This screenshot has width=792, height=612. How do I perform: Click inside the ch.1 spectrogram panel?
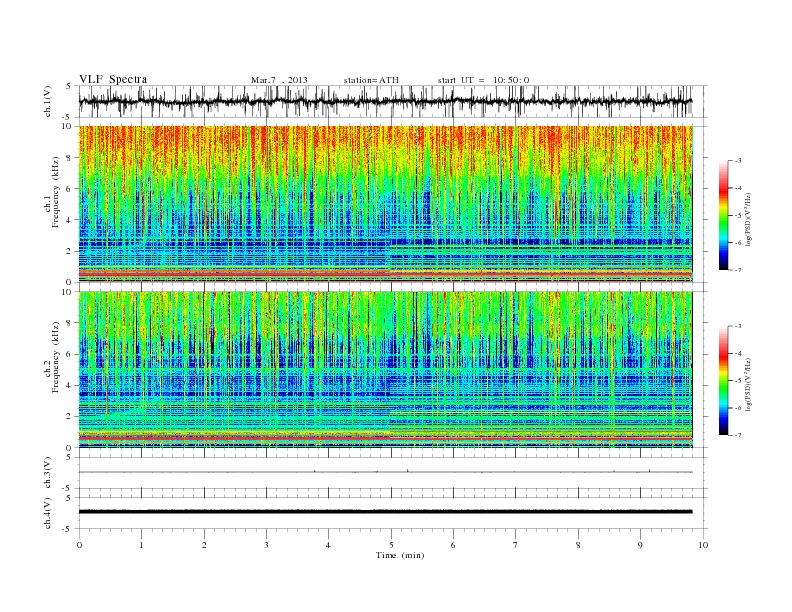pos(386,204)
